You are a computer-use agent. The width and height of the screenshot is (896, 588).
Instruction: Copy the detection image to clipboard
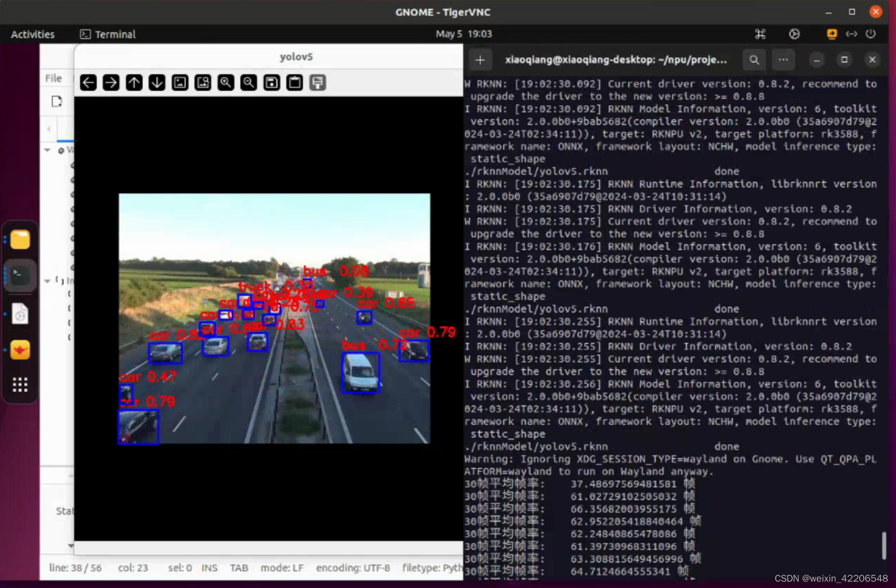coord(294,82)
